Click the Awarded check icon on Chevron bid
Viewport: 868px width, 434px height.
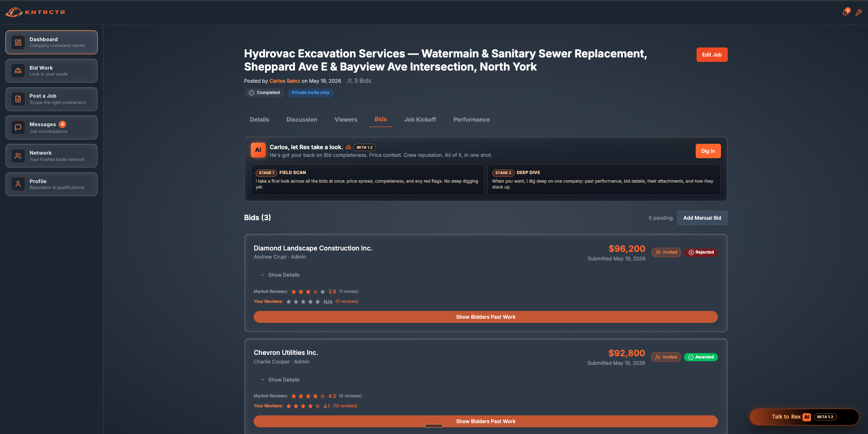[691, 357]
